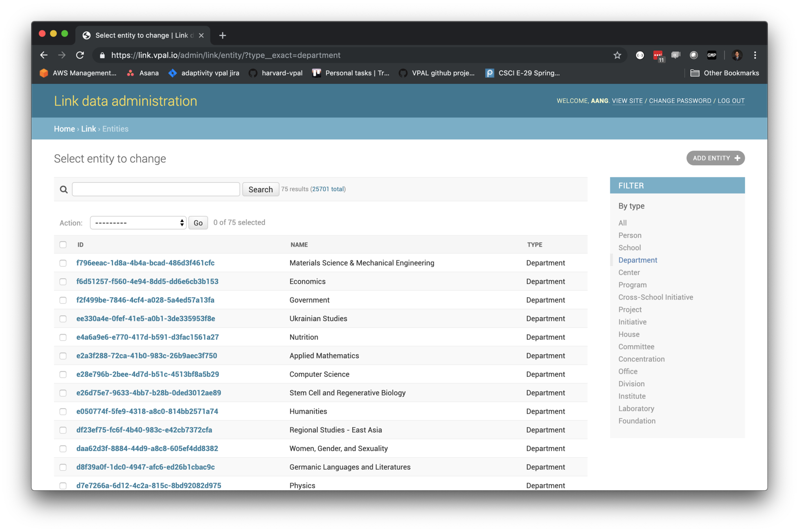
Task: Select the Laboratory filter option
Action: tap(636, 409)
